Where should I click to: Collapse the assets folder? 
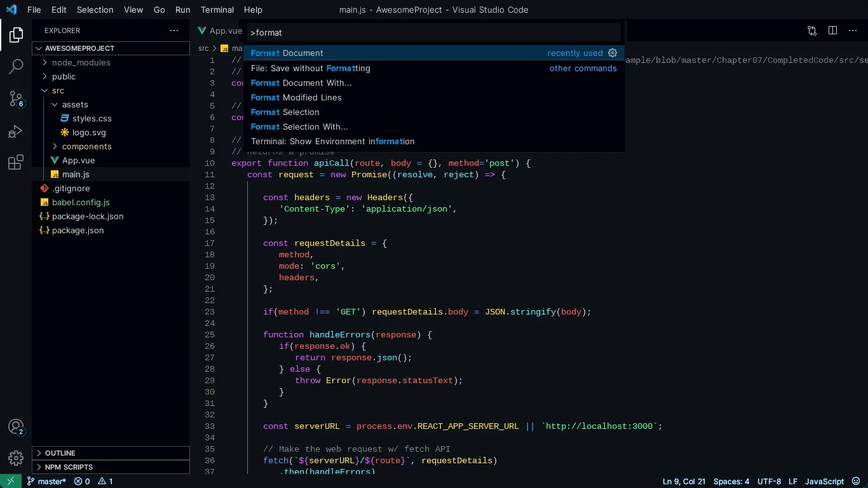point(111,104)
